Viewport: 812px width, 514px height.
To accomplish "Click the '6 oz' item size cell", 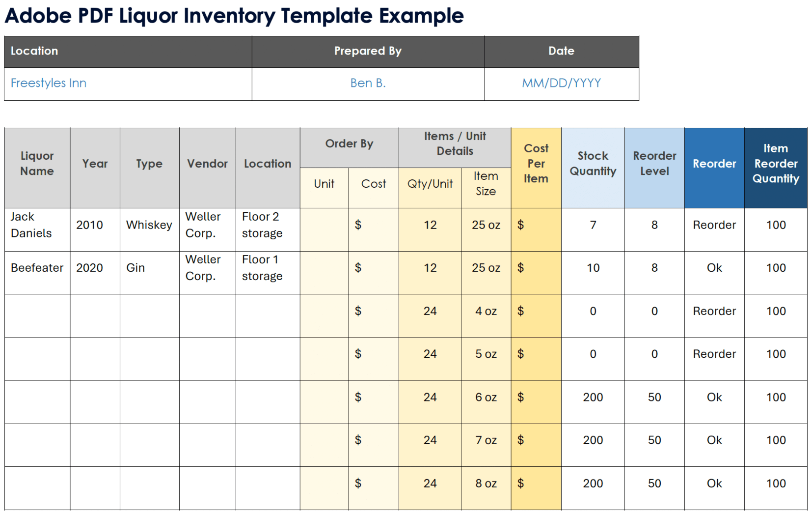I will point(486,402).
